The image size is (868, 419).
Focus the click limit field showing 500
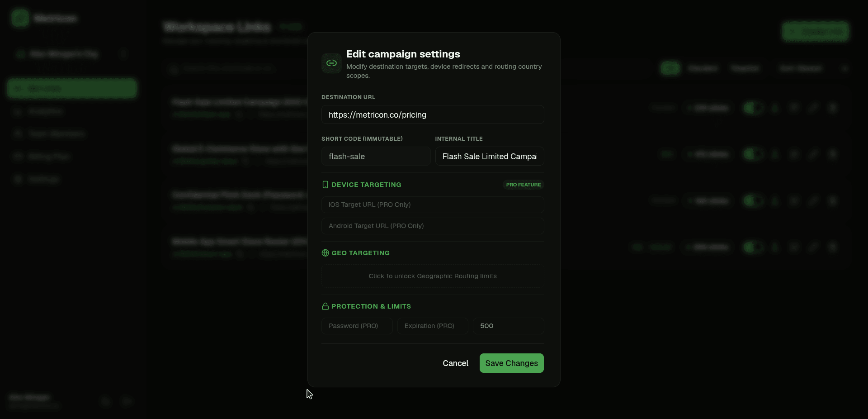tap(509, 326)
